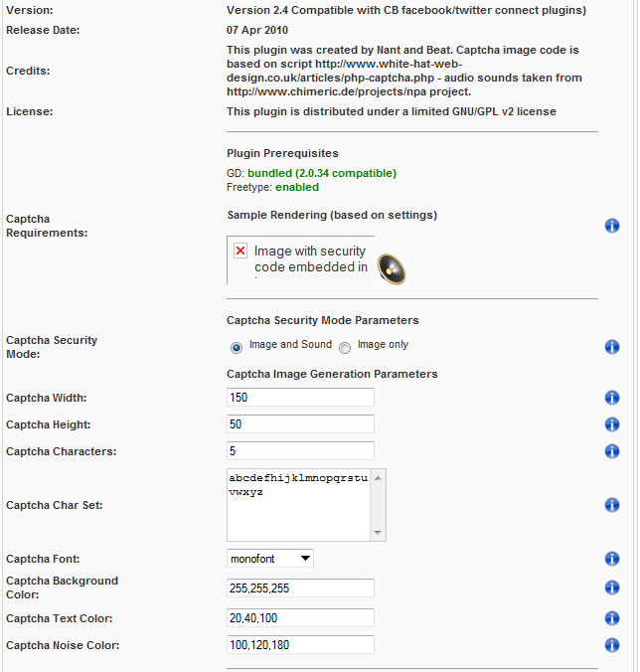Click Char Set scrollbar down arrow
Image resolution: width=640 pixels, height=672 pixels.
point(378,532)
